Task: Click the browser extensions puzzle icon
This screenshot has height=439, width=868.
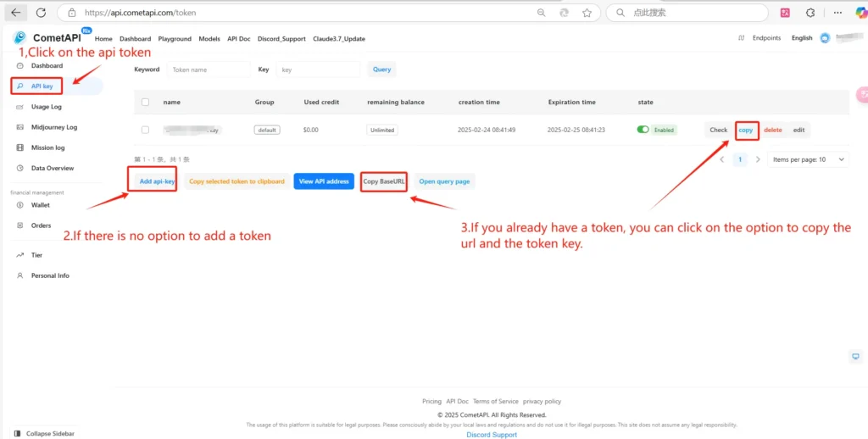Action: [x=810, y=13]
